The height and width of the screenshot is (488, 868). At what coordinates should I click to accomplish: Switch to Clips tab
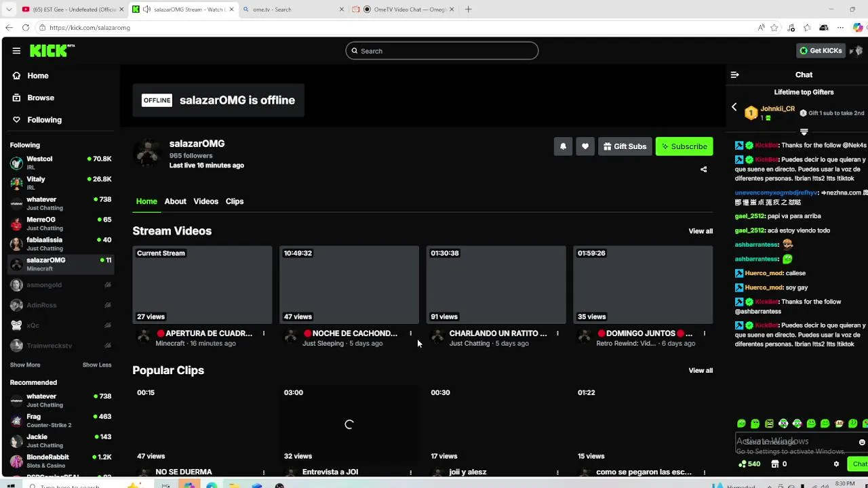(235, 201)
